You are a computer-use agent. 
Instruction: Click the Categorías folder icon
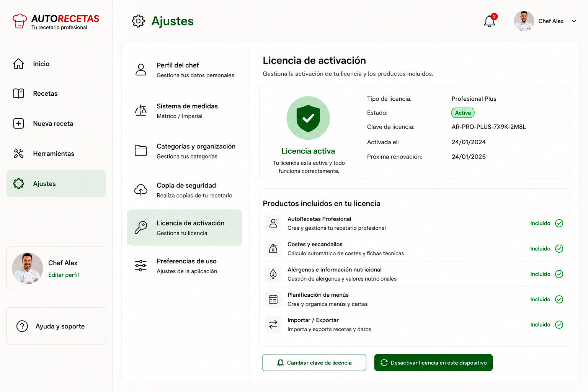[x=141, y=150]
